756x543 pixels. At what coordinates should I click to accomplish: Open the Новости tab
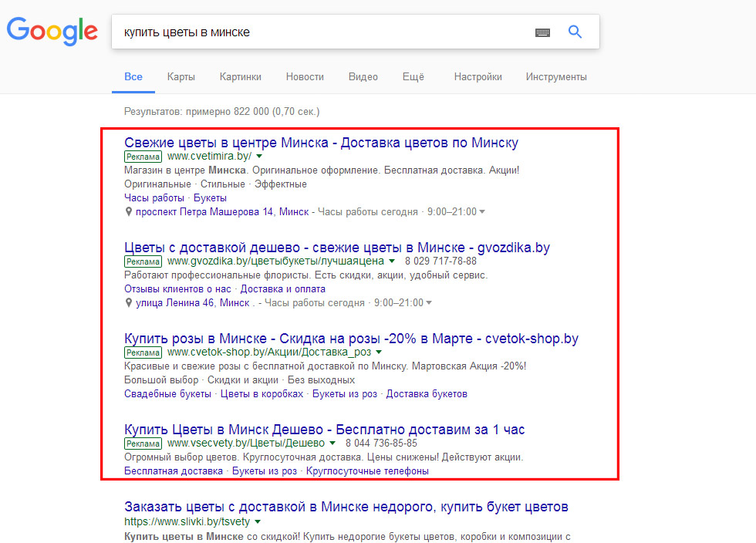click(x=304, y=77)
